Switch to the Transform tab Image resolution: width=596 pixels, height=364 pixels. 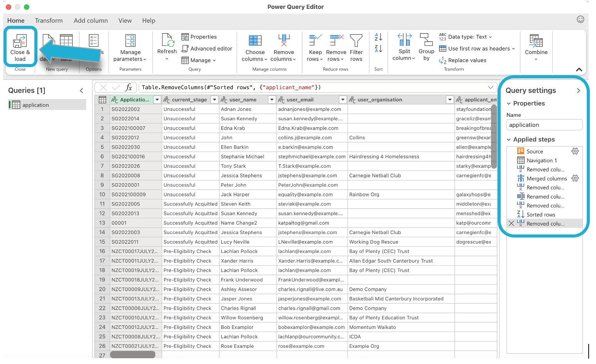(x=49, y=21)
